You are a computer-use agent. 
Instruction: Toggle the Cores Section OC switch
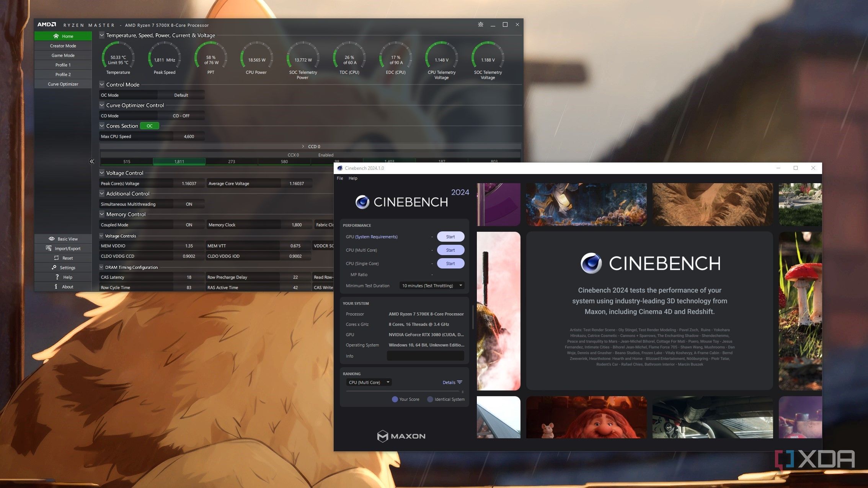[x=149, y=126]
